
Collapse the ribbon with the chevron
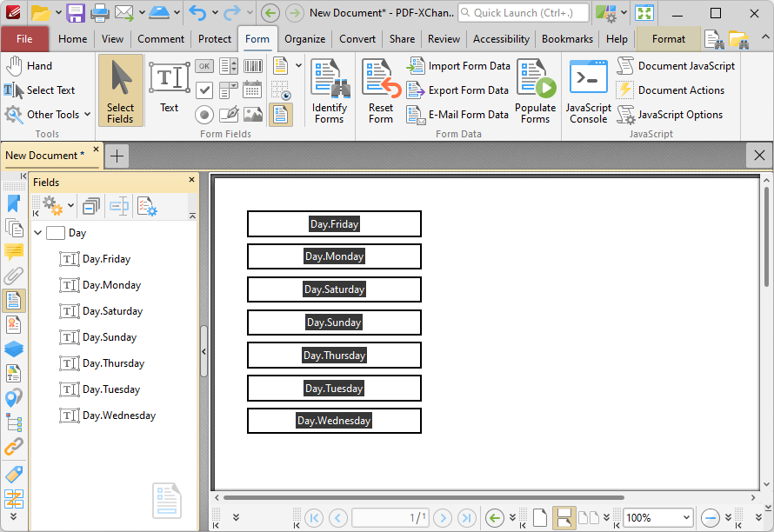click(764, 37)
